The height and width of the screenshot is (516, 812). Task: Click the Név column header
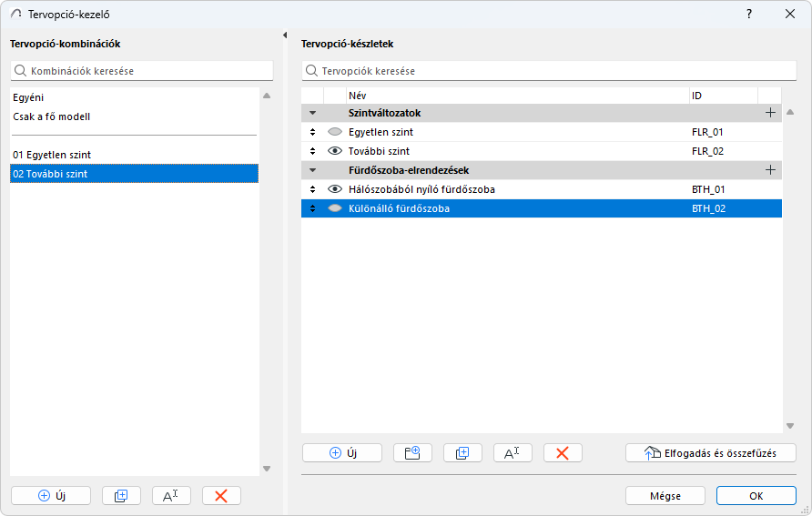518,96
